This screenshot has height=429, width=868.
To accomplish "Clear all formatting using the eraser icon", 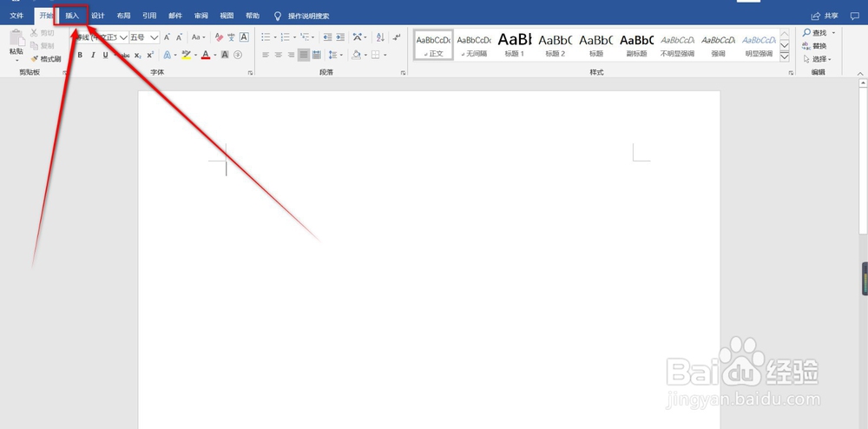I will (x=219, y=37).
